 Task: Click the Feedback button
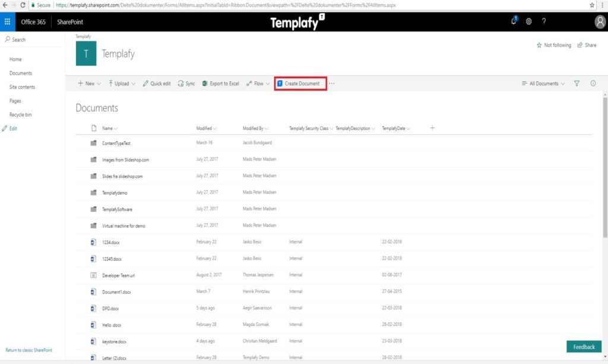pos(584,347)
